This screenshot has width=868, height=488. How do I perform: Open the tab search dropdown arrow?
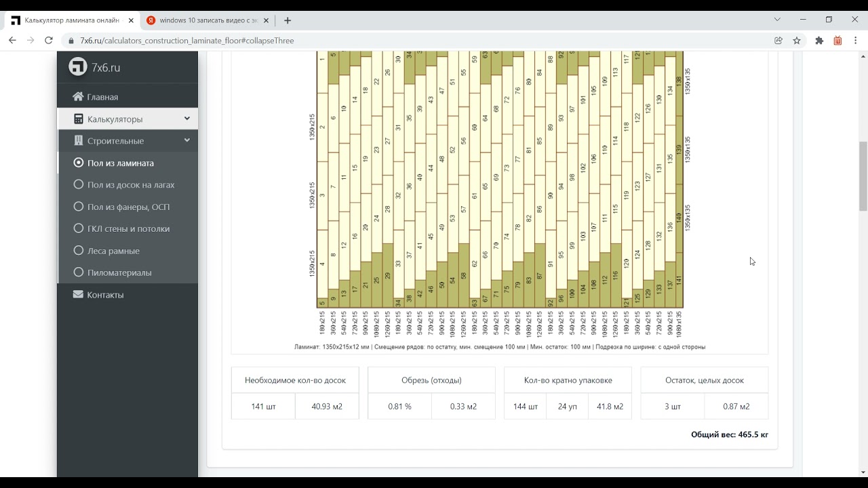[777, 20]
